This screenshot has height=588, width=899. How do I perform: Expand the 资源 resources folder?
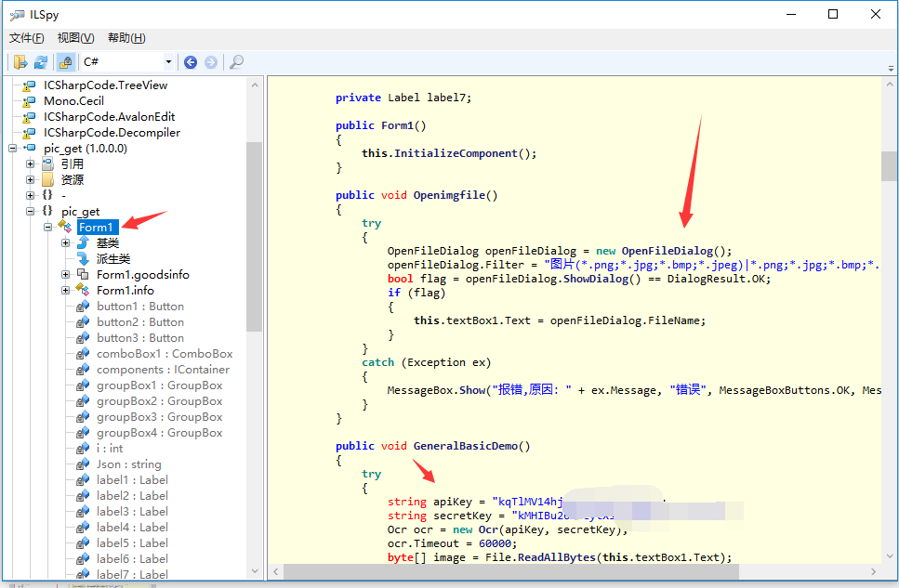[x=31, y=180]
